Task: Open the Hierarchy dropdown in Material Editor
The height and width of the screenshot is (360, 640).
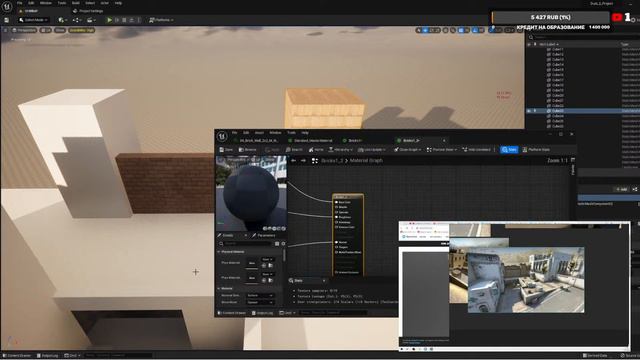Action: coord(340,150)
